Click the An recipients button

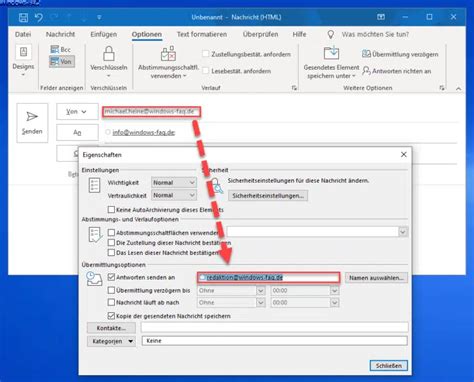pos(77,133)
